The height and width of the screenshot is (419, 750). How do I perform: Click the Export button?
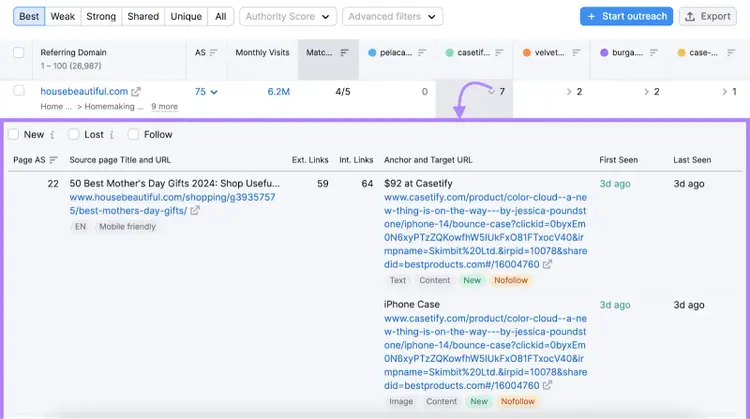(707, 16)
